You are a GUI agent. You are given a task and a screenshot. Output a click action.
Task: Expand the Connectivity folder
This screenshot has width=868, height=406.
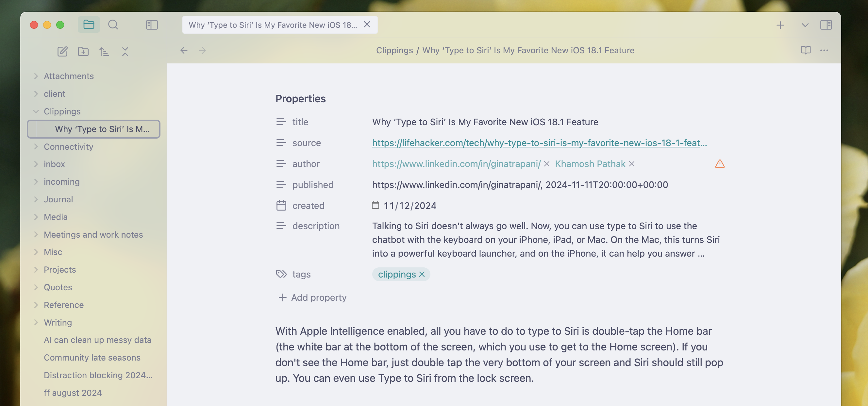coord(36,146)
